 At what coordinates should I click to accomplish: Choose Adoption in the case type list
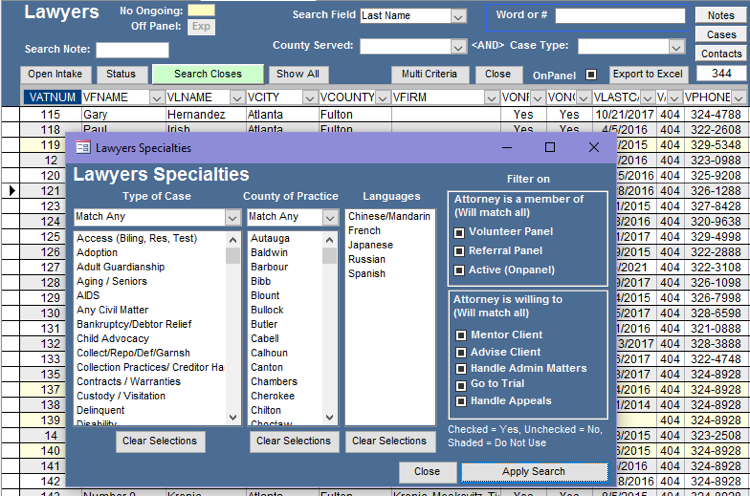point(97,253)
